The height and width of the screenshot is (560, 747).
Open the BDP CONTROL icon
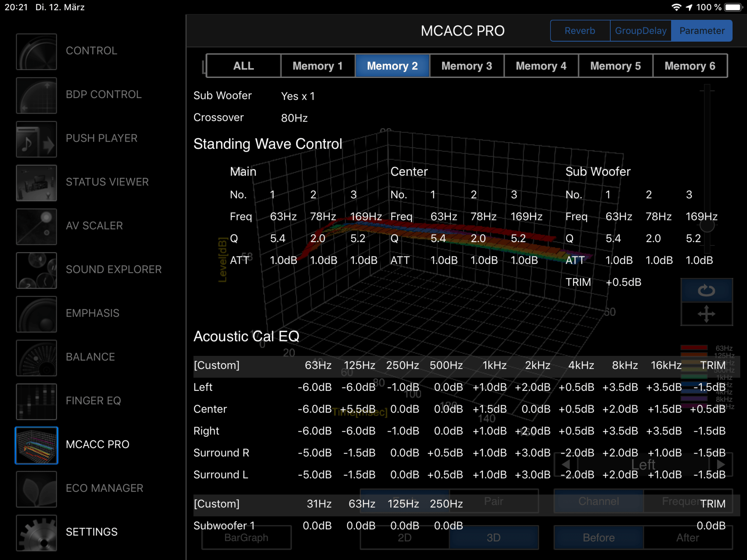tap(37, 95)
